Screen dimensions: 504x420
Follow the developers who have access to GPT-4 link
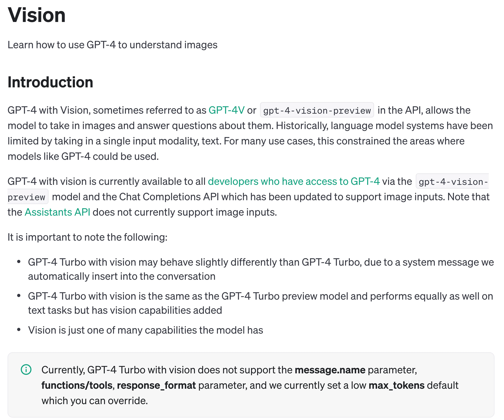coord(293,181)
